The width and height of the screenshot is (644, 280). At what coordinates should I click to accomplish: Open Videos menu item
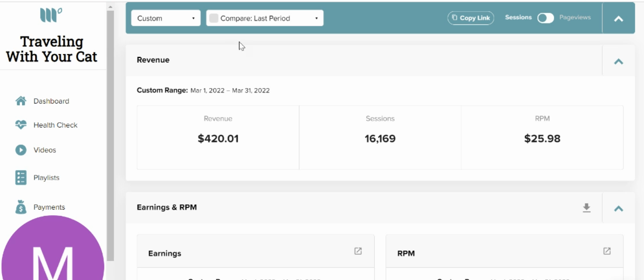point(45,150)
